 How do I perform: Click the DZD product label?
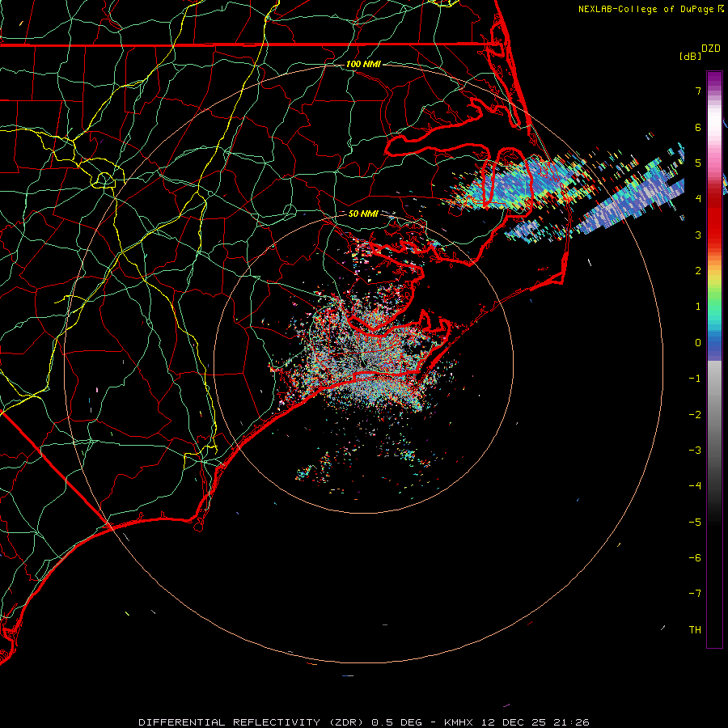(x=711, y=49)
